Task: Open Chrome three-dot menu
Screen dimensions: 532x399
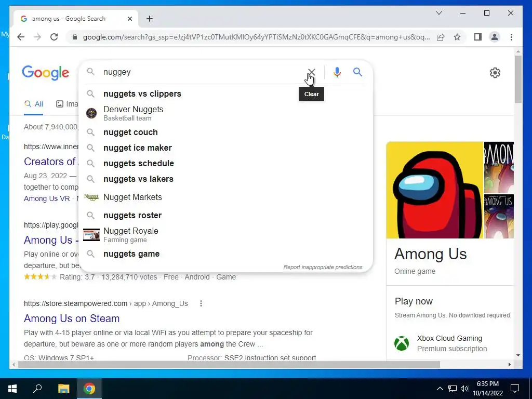Action: pyautogui.click(x=511, y=37)
